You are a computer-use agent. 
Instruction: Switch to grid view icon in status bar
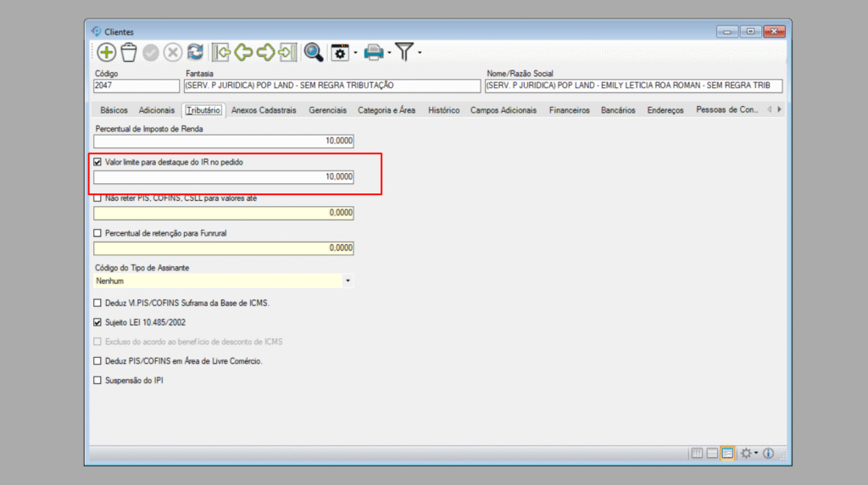697,454
